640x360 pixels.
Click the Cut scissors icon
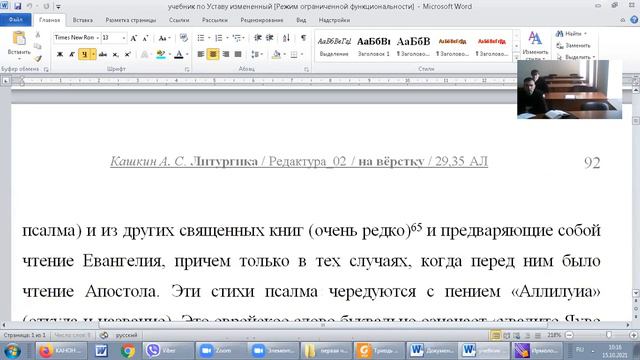[38, 35]
